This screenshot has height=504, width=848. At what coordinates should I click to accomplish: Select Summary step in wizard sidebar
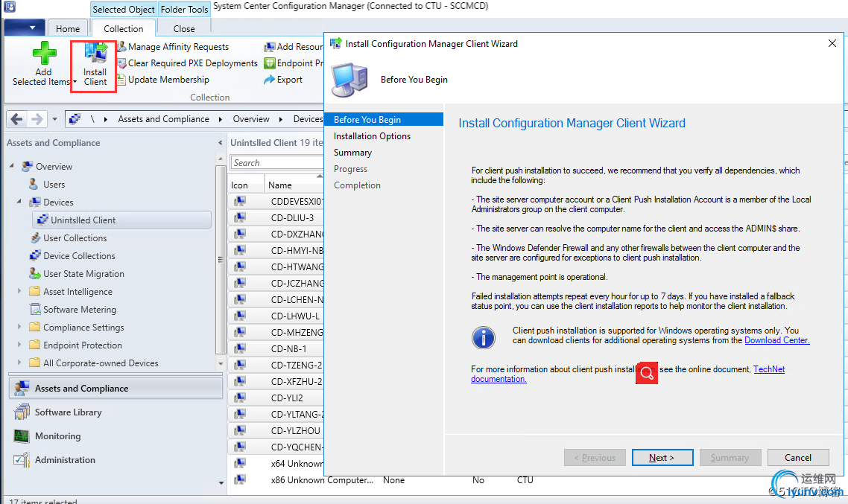352,153
